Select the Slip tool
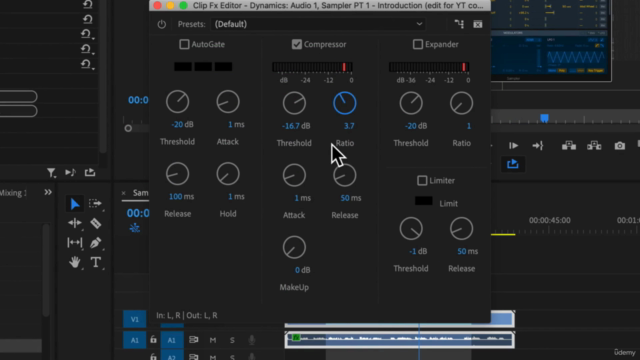640x360 pixels. point(75,242)
